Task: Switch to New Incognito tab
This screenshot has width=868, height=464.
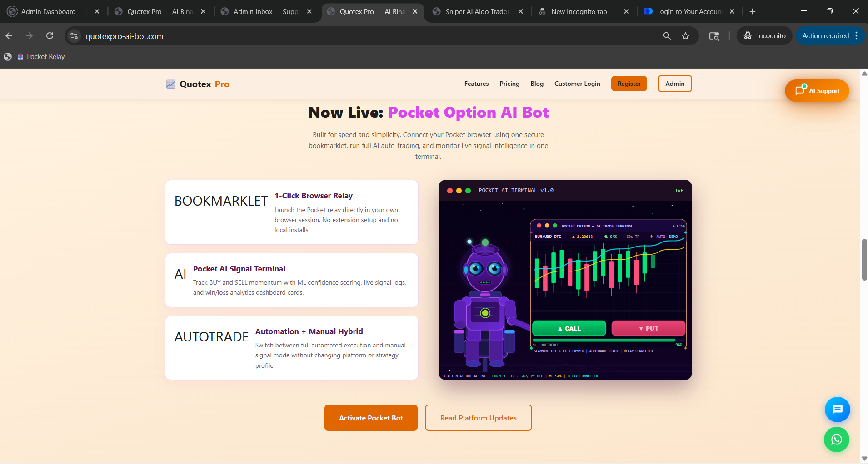Action: (579, 11)
